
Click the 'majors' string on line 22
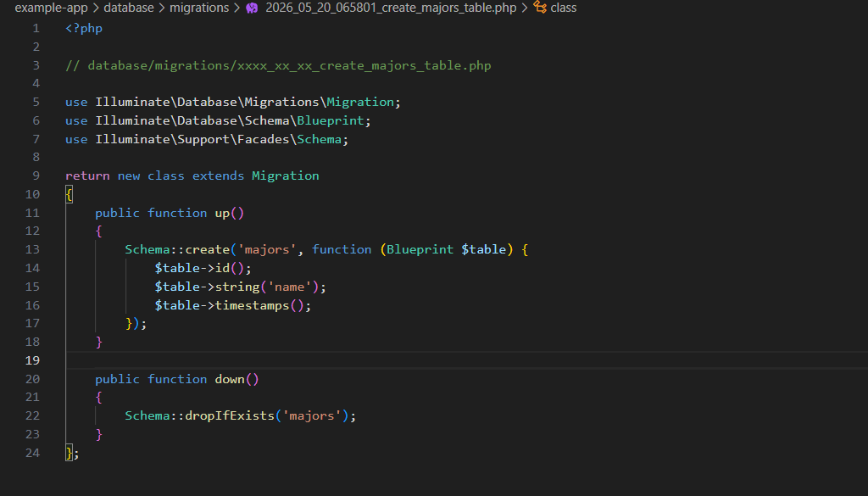[x=312, y=415]
